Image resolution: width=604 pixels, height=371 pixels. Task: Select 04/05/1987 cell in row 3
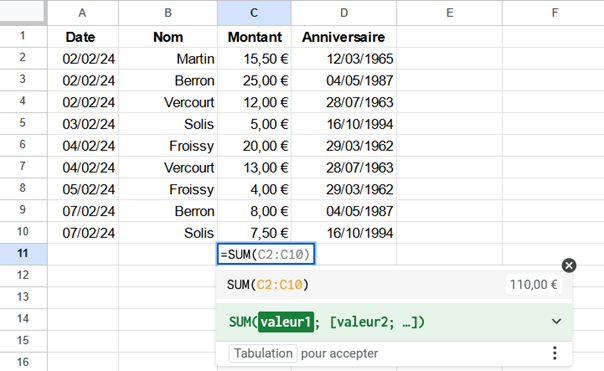coord(344,81)
